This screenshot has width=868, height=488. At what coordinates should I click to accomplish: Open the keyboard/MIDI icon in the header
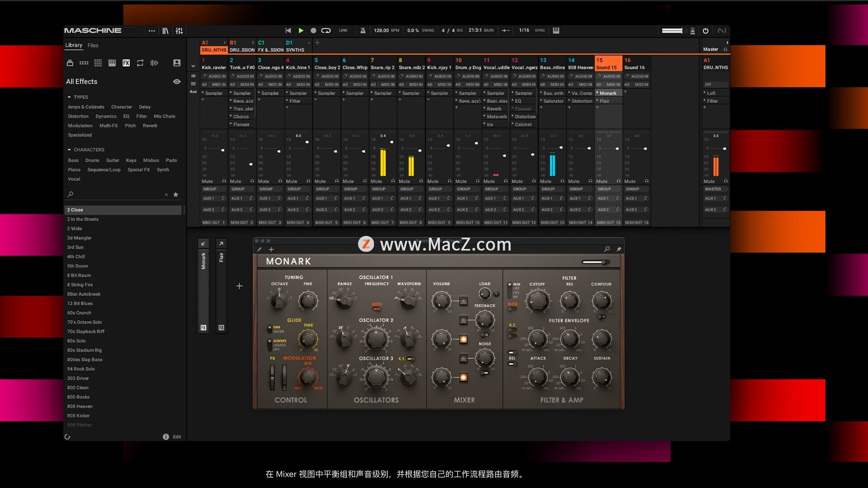click(x=556, y=30)
